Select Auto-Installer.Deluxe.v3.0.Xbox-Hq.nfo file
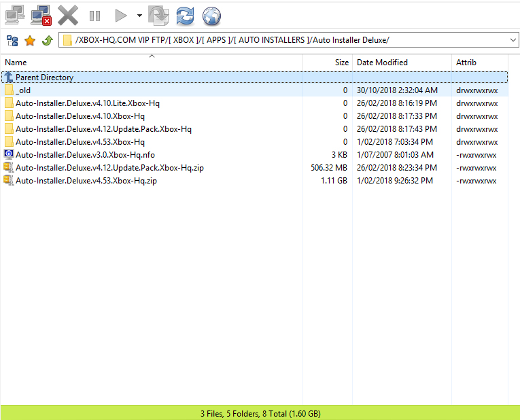Image resolution: width=520 pixels, height=420 pixels. pos(85,155)
